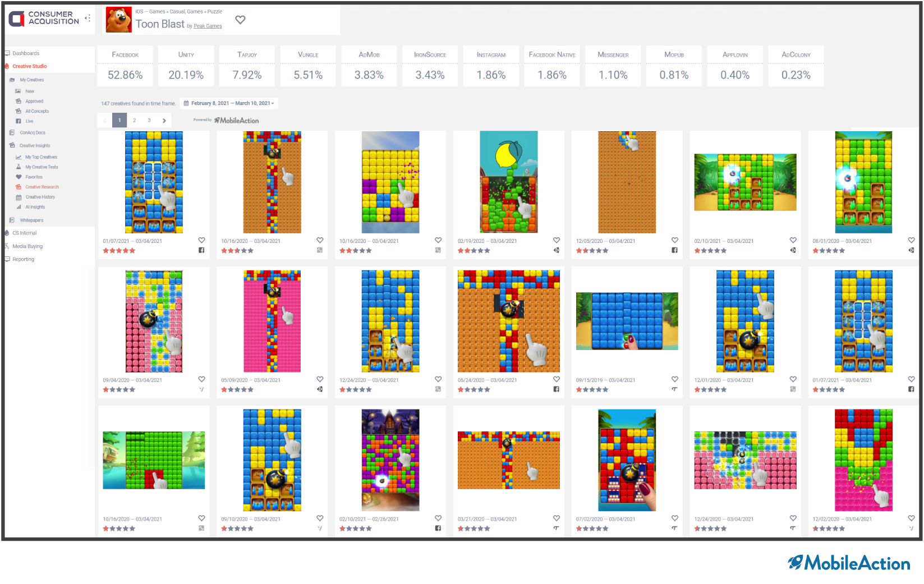Favorite the 07/02/2020 creative via heart

point(675,518)
